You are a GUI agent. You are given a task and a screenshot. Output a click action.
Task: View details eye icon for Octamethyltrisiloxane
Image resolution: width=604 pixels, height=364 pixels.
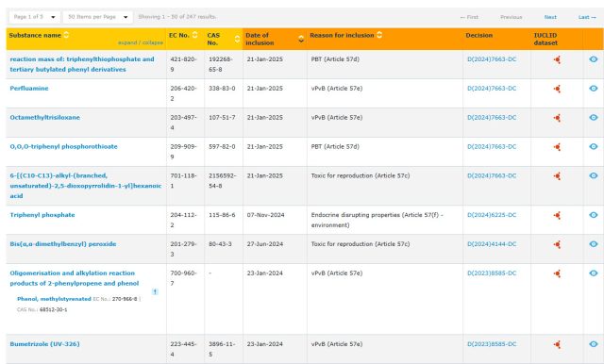(594, 117)
